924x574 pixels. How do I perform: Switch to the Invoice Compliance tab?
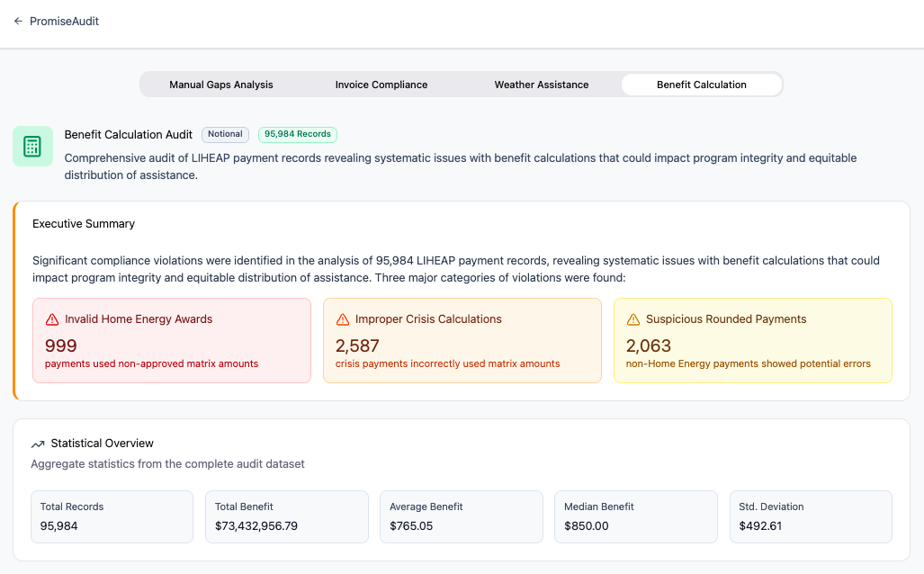point(381,85)
